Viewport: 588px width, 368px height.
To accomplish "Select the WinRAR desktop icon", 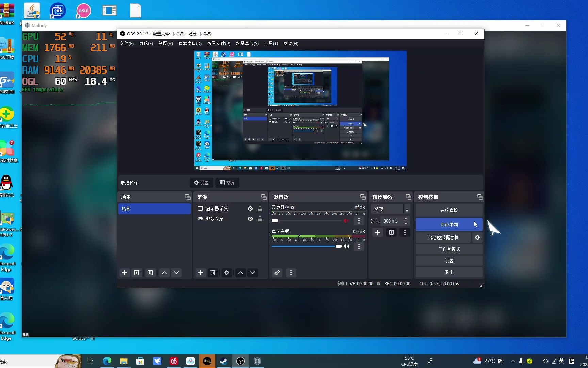I will tap(7, 14).
